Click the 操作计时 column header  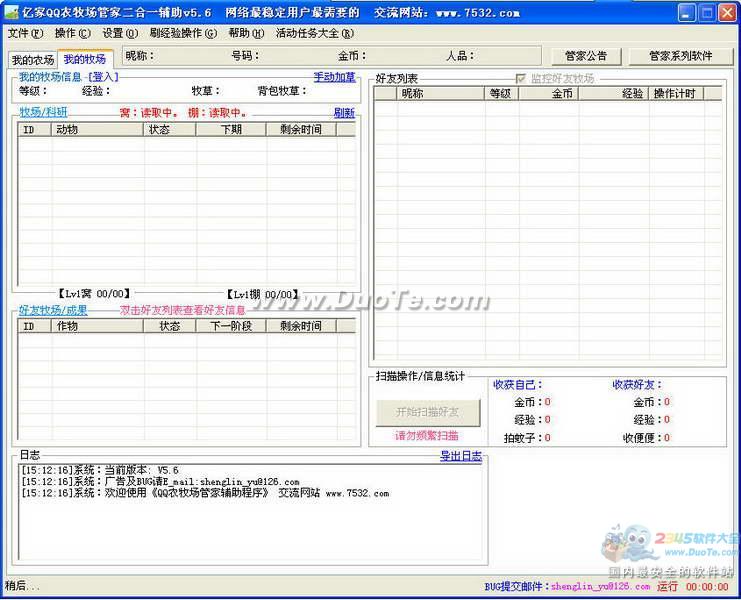tap(676, 94)
